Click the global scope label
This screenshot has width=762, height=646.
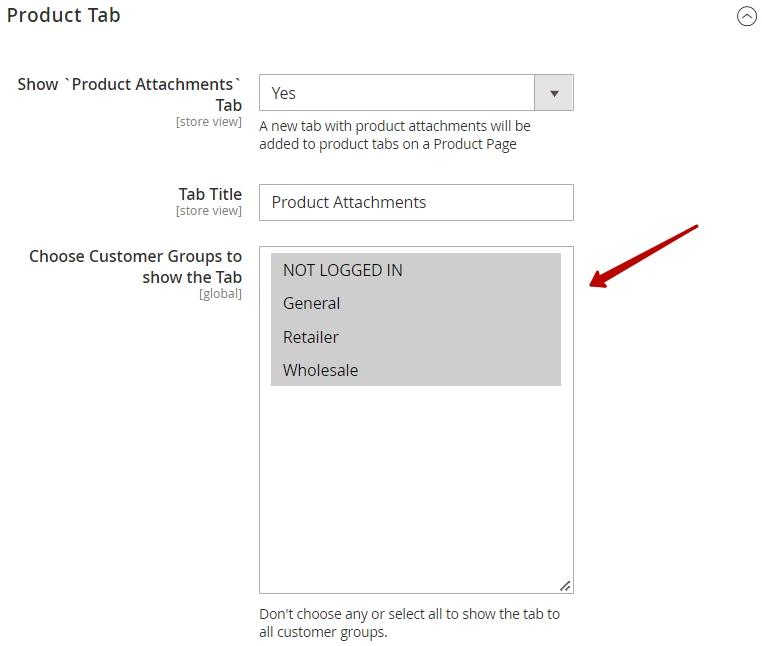(220, 294)
